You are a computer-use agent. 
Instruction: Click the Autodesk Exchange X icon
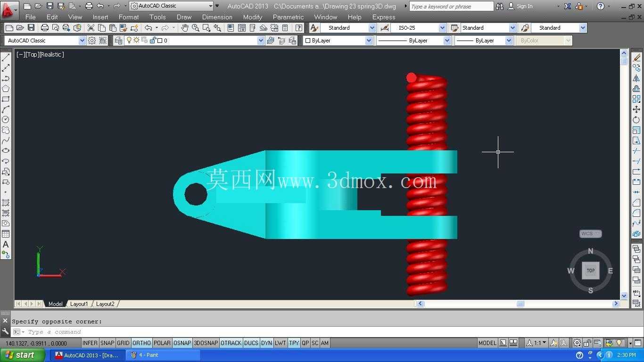pos(568,6)
